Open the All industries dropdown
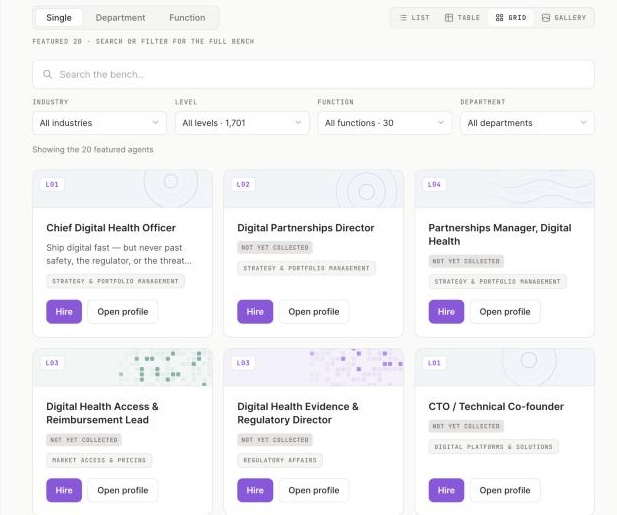 100,123
